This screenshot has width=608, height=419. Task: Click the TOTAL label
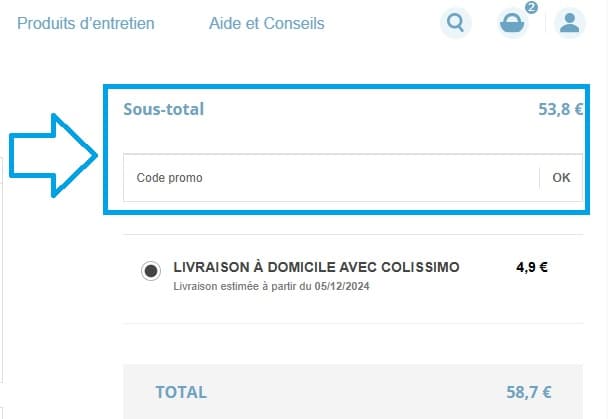(181, 392)
